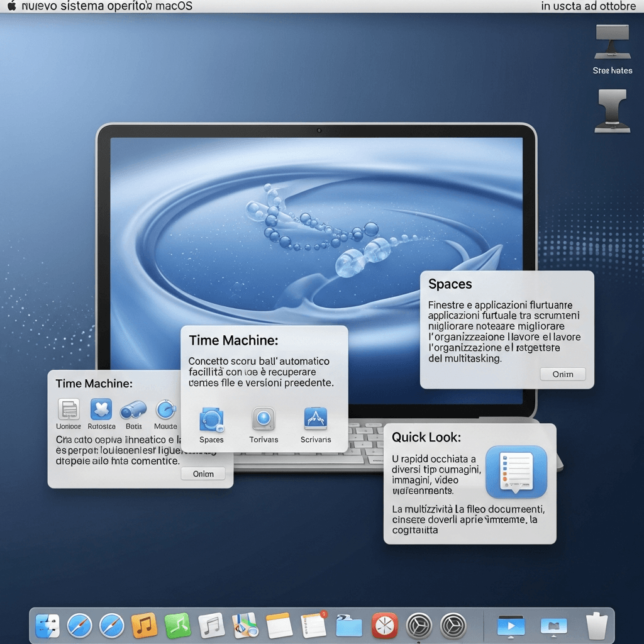Open Maps from the dock

tap(243, 626)
